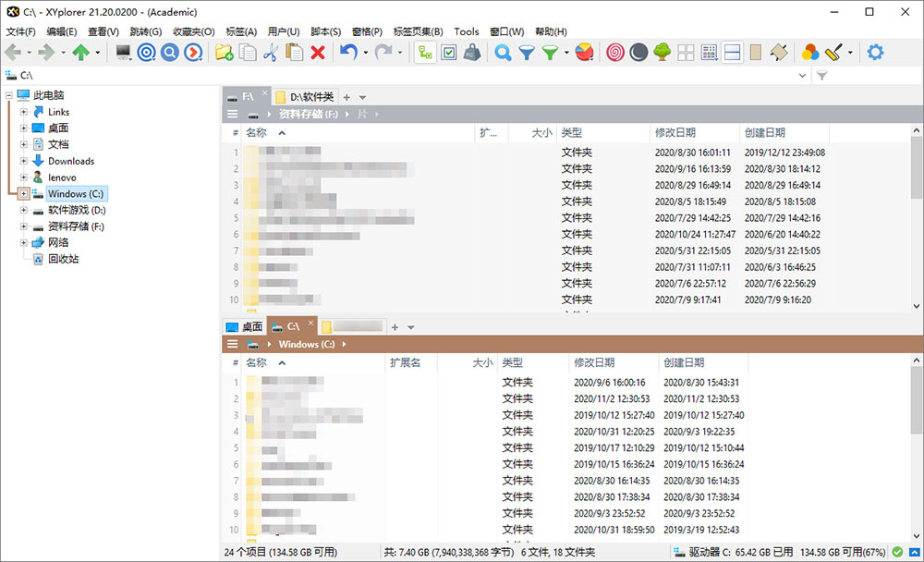The height and width of the screenshot is (562, 924).
Task: Apply a visual filter with the green funnel icon
Action: coord(552,53)
